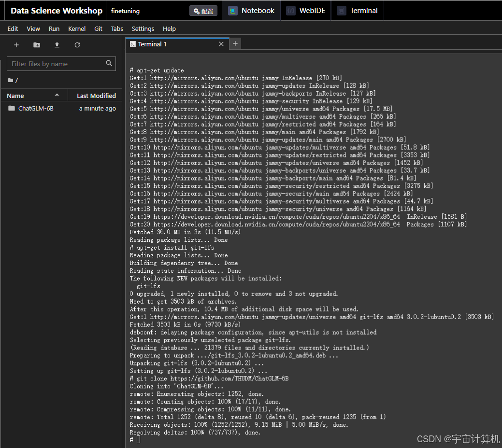Click 'Resolving deltas: 100%' output line

[195, 433]
